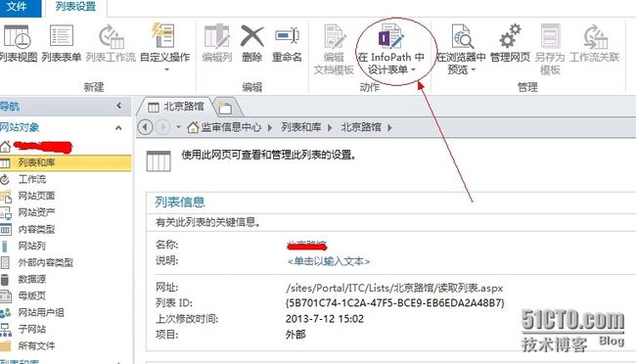
Task: Click the 重命名 (Rename) icon
Action: click(x=287, y=35)
